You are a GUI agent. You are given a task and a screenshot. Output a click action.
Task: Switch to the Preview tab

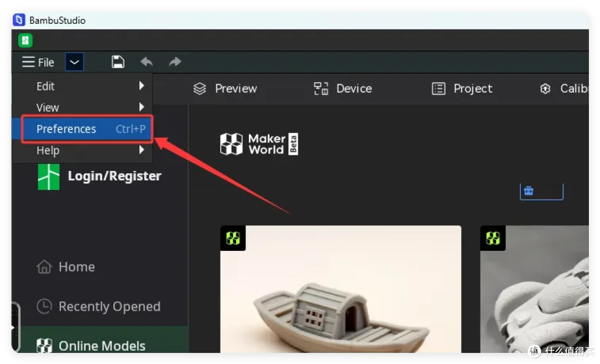click(x=225, y=89)
